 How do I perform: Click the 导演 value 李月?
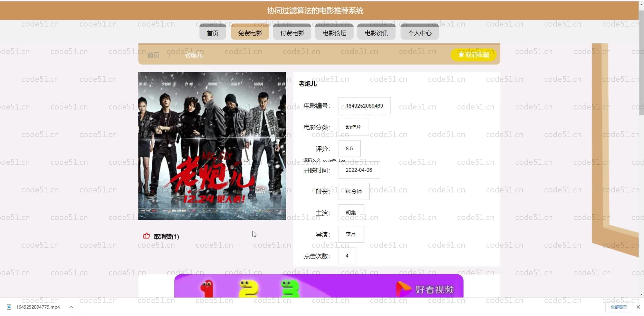tap(351, 234)
